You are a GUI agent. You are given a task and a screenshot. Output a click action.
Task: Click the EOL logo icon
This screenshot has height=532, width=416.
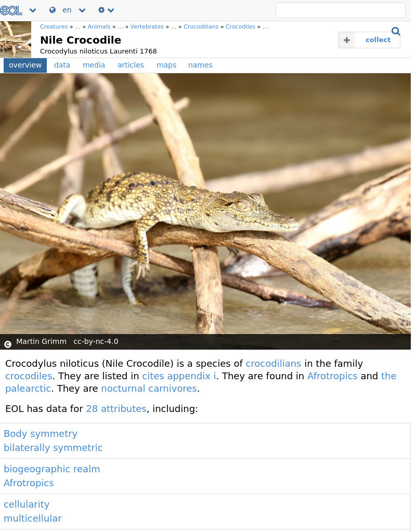pos(11,10)
